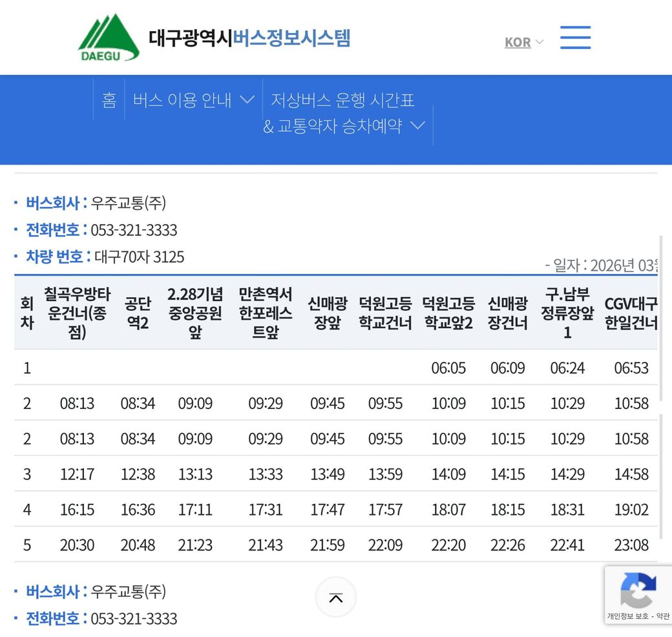Viewport: 672px width, 637px height.
Task: Click the 12:17 time in row 3
Action: pyautogui.click(x=77, y=474)
